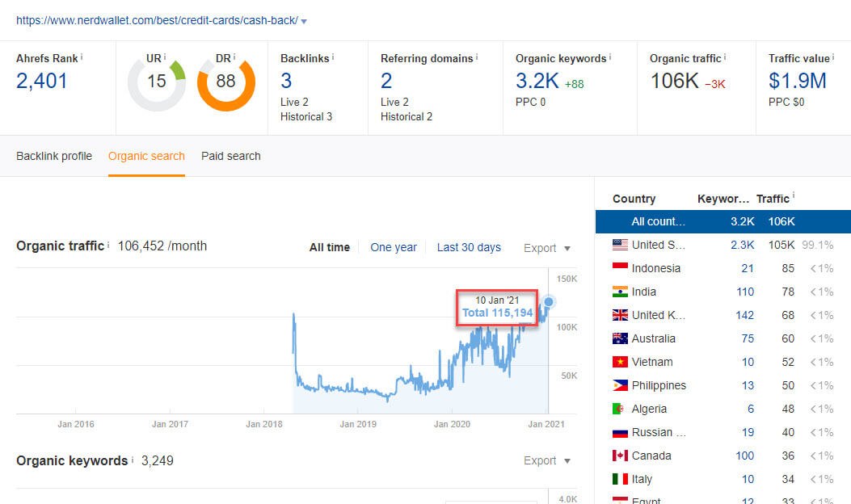Click the Traffic column info icon in country table
The height and width of the screenshot is (504, 851).
[x=794, y=195]
